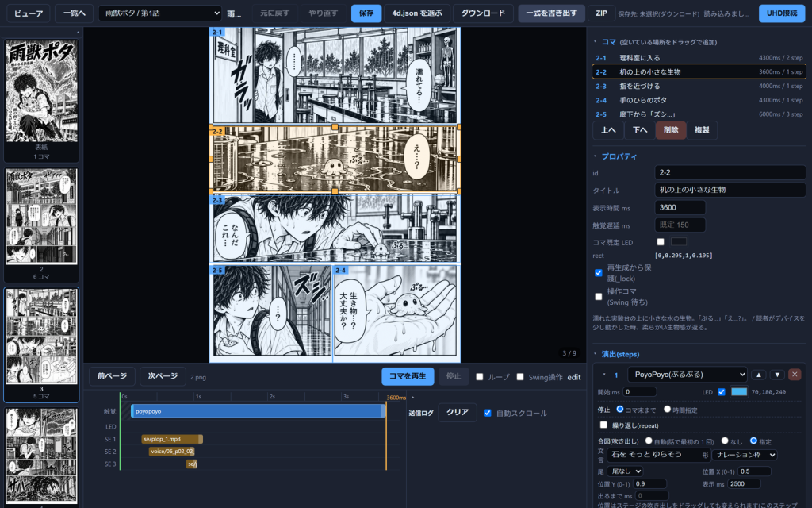Move step 1 down with the ▼ arrow
Viewport: 812px width, 508px height.
[x=777, y=375]
